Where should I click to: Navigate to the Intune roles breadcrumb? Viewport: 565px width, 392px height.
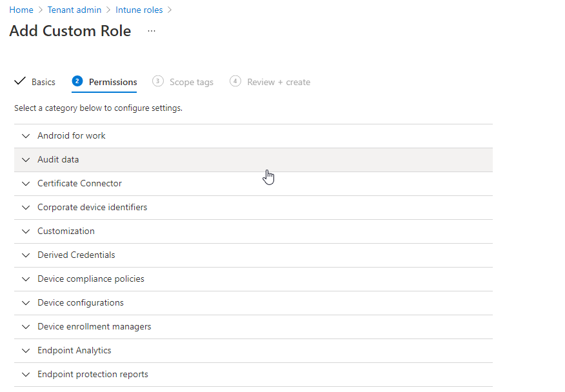(x=139, y=10)
